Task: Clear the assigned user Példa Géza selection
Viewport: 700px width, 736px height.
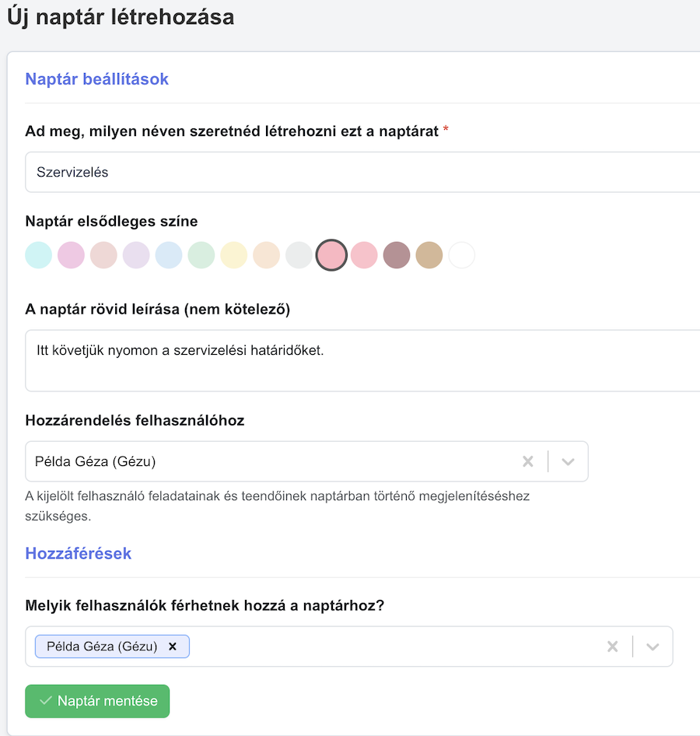Action: pyautogui.click(x=528, y=461)
